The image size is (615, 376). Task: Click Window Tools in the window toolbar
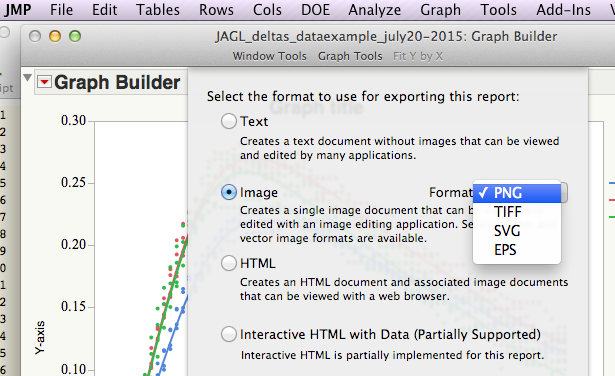269,56
